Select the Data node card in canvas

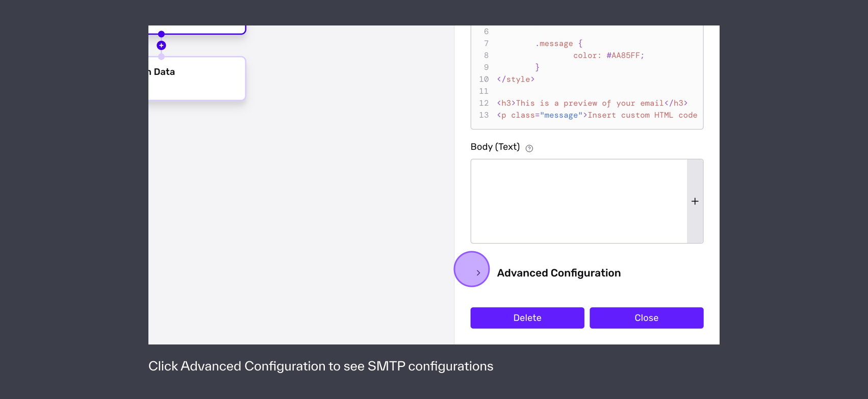(x=197, y=78)
